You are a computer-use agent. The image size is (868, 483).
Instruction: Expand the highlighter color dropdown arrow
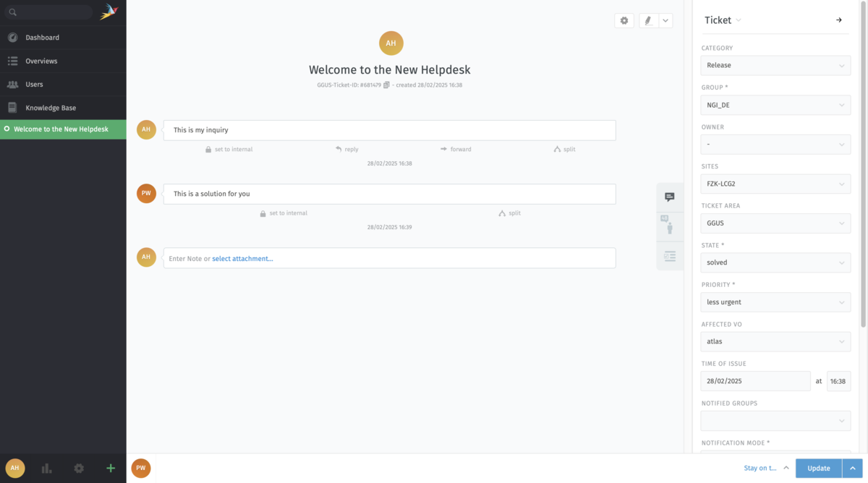665,21
